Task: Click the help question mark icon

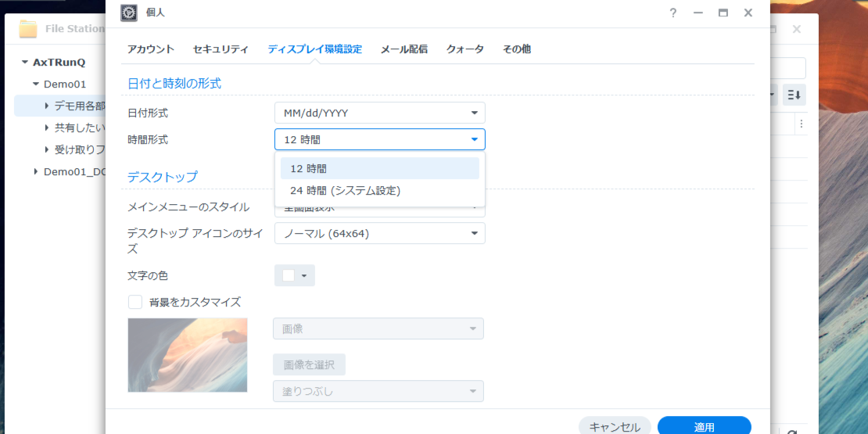Action: click(673, 13)
